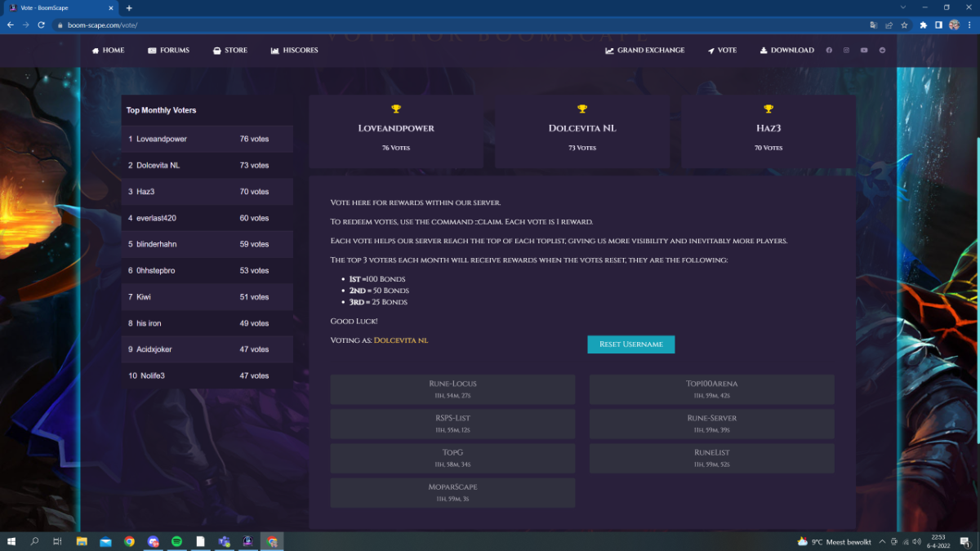Screen dimensions: 980x551
Task: Click Nolife3 row in voters list
Action: pos(207,375)
